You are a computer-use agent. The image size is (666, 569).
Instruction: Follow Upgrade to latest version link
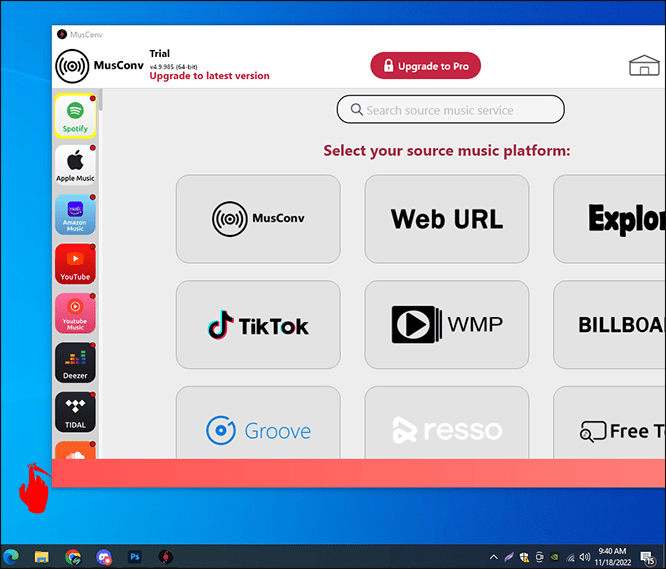tap(209, 76)
